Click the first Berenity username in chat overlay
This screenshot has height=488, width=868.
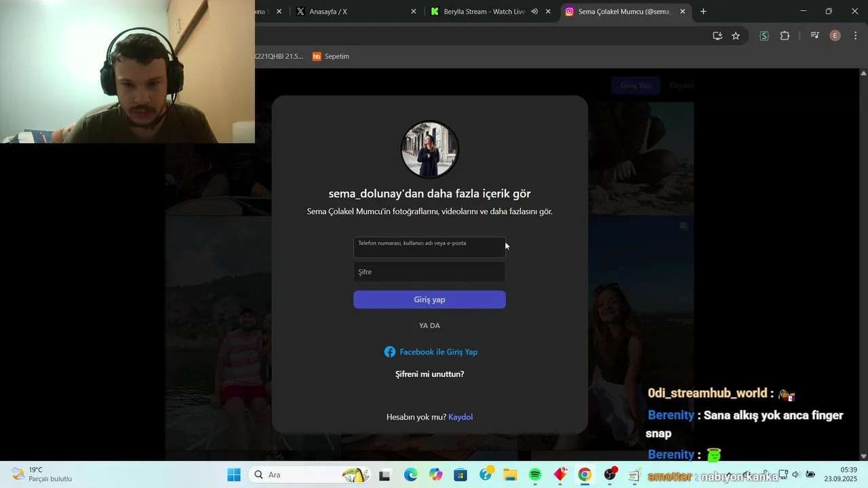click(671, 415)
